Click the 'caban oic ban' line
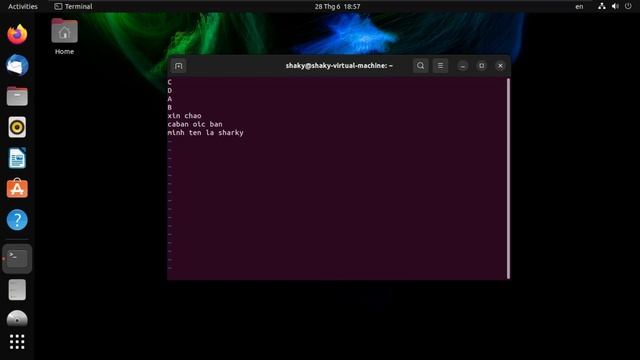Image resolution: width=640 pixels, height=360 pixels. [195, 124]
